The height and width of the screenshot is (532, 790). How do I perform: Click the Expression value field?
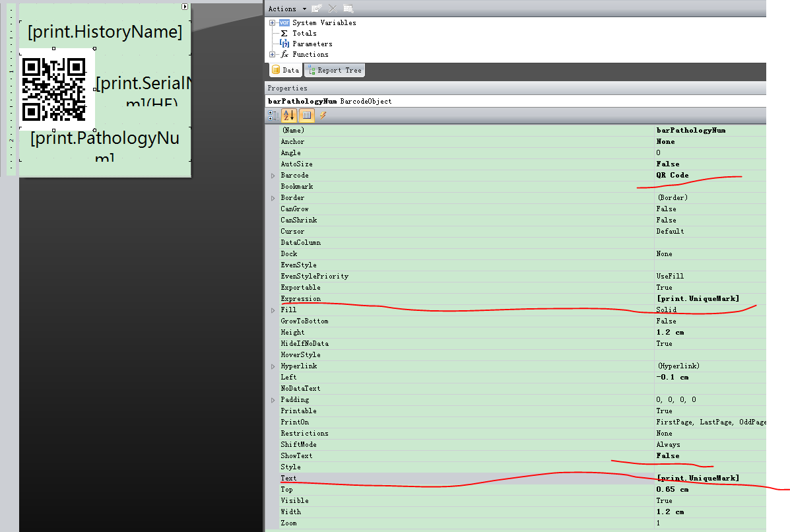pos(710,299)
